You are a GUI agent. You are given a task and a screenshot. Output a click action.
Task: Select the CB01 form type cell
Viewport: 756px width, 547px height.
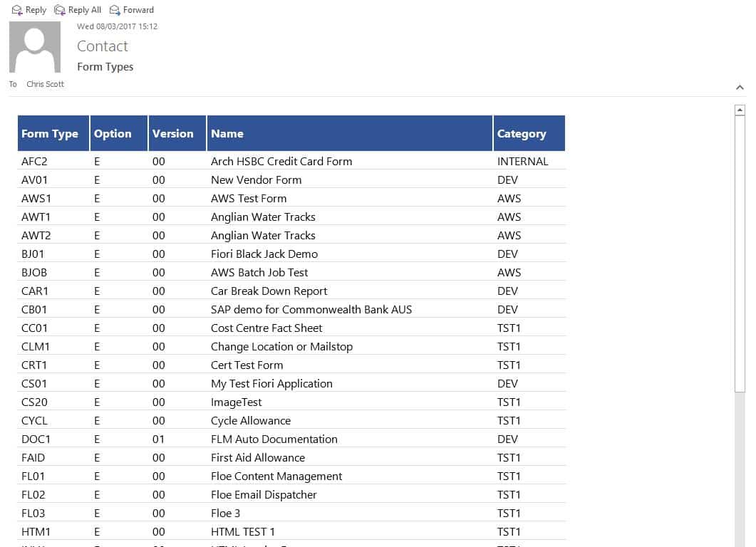(33, 309)
